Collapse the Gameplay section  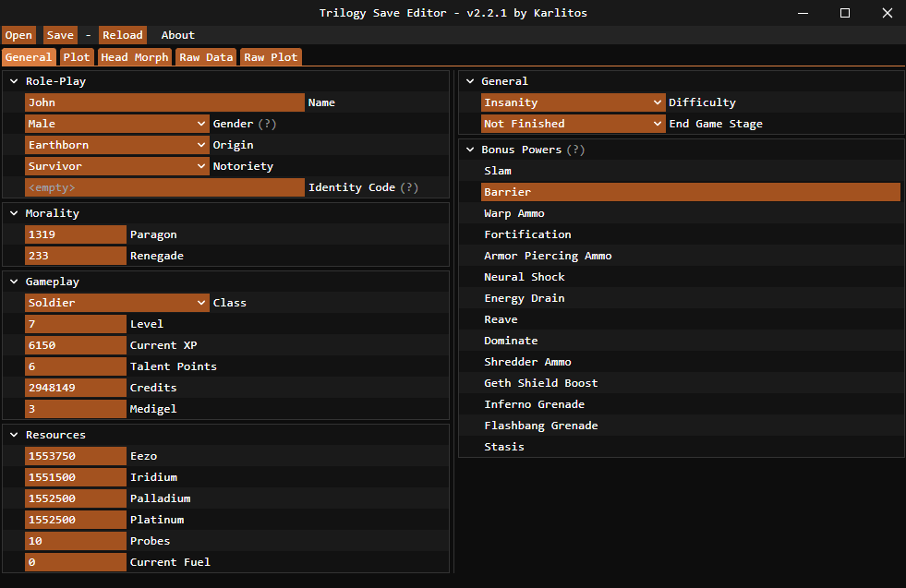pos(15,282)
